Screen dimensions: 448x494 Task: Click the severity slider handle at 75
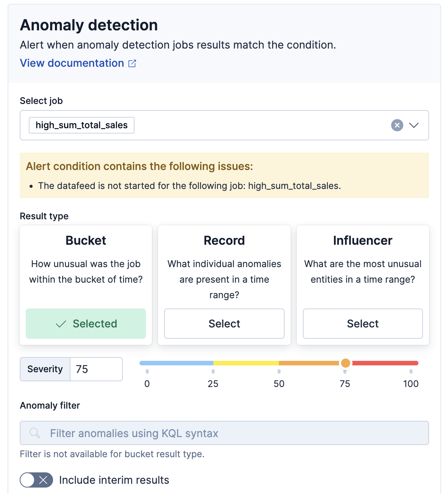345,363
